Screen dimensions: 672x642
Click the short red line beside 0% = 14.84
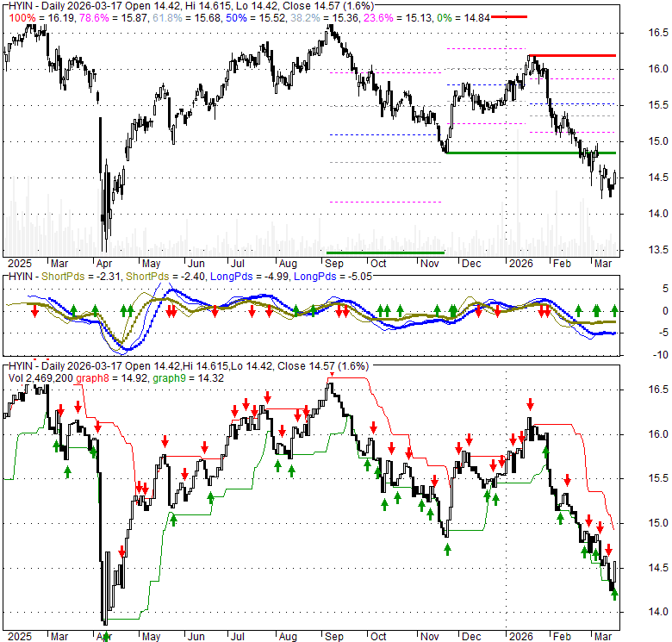pyautogui.click(x=509, y=16)
